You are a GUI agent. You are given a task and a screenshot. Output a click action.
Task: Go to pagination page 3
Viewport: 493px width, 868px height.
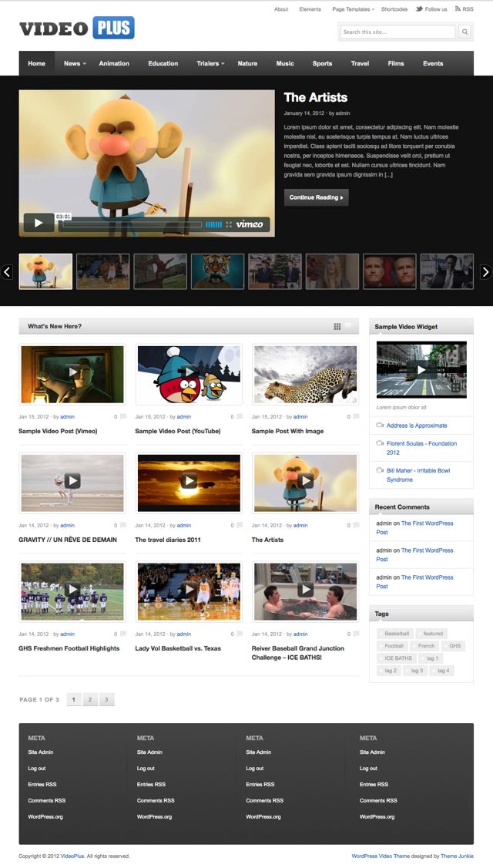click(x=107, y=700)
